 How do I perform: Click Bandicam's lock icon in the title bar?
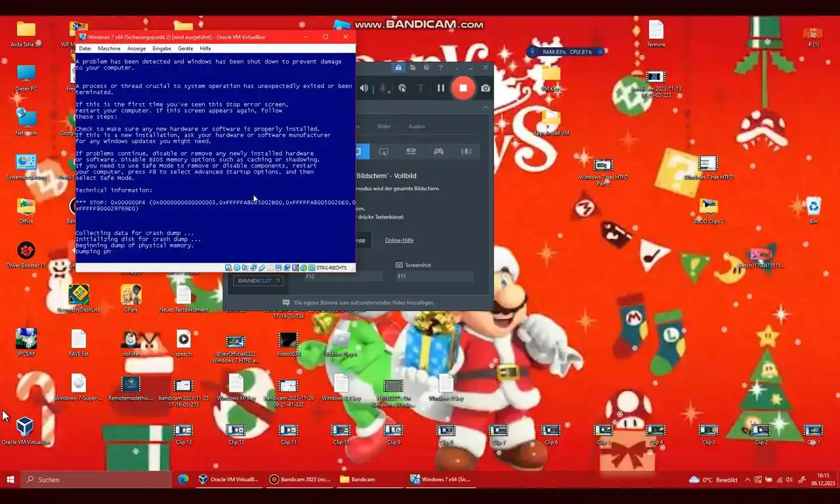(x=398, y=68)
